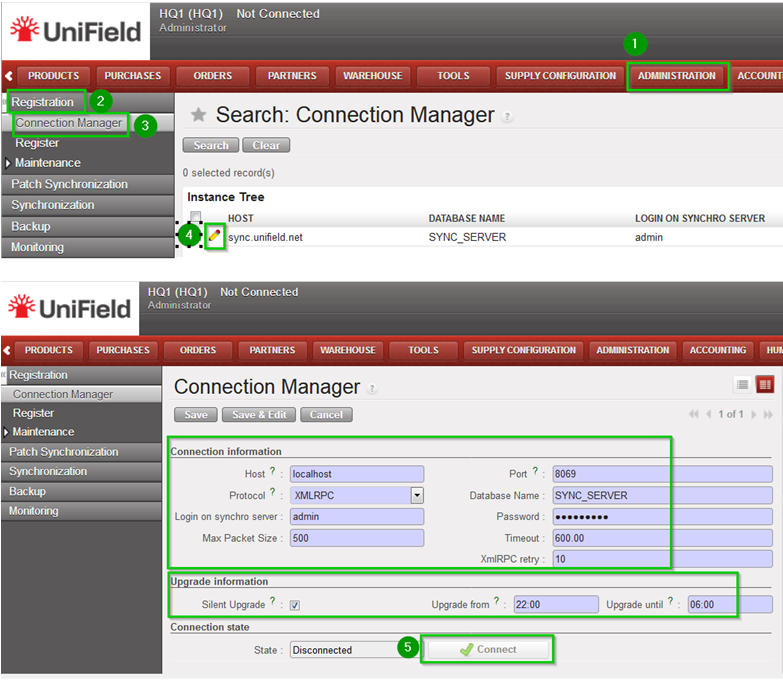
Task: Switch to list view icon in form header
Action: (742, 385)
